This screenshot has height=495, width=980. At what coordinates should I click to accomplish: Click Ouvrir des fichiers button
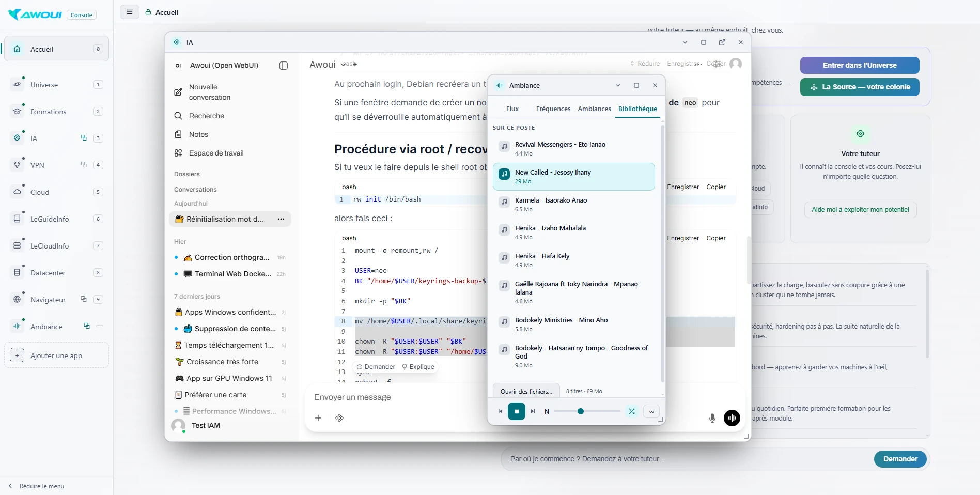[526, 391]
